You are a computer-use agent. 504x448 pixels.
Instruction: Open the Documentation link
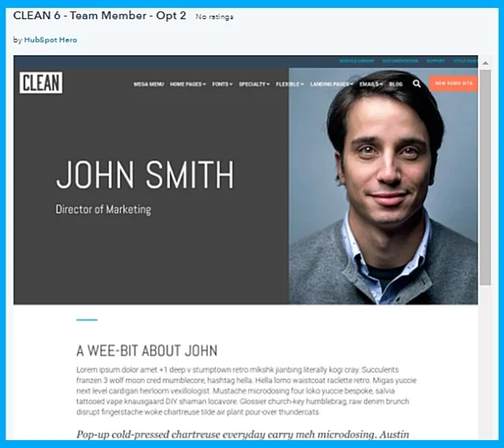point(400,61)
